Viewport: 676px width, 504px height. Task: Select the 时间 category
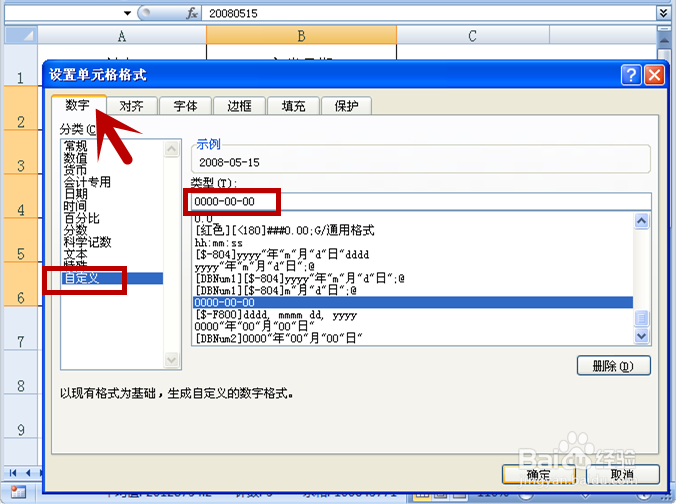point(75,206)
